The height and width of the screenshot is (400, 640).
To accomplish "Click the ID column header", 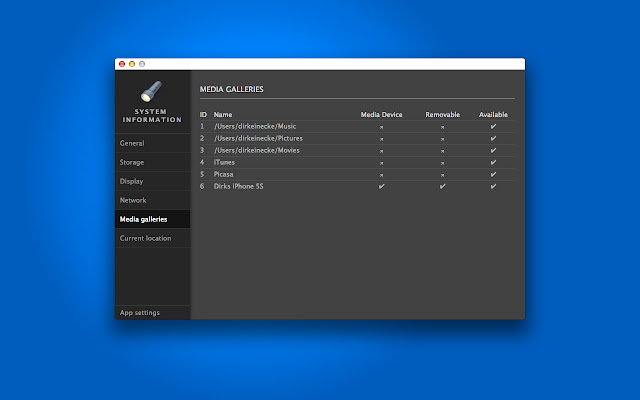I will click(x=203, y=115).
